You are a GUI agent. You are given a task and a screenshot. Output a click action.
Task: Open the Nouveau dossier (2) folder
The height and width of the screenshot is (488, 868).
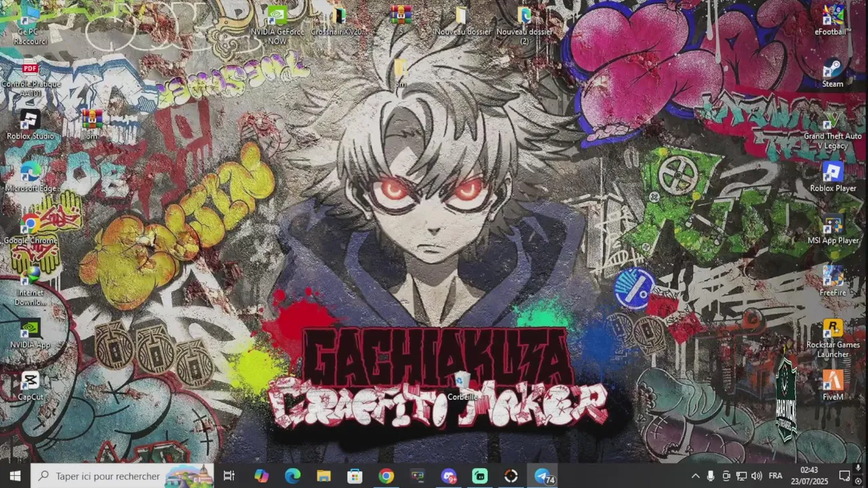point(524,24)
